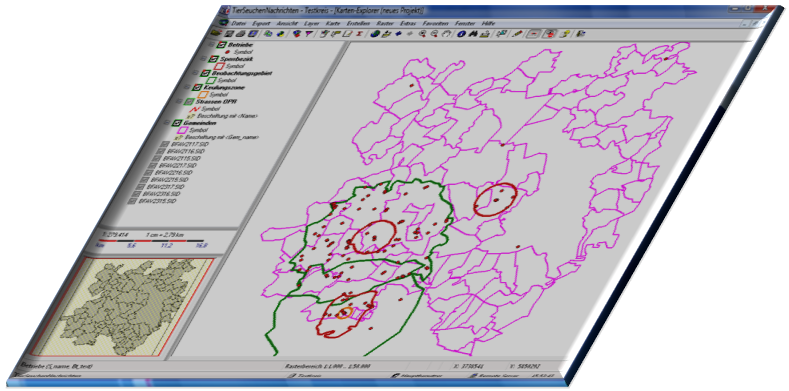Screen dimensions: 789x391
Task: Click the zoom-out magnifier toolbar icon
Action: point(434,34)
